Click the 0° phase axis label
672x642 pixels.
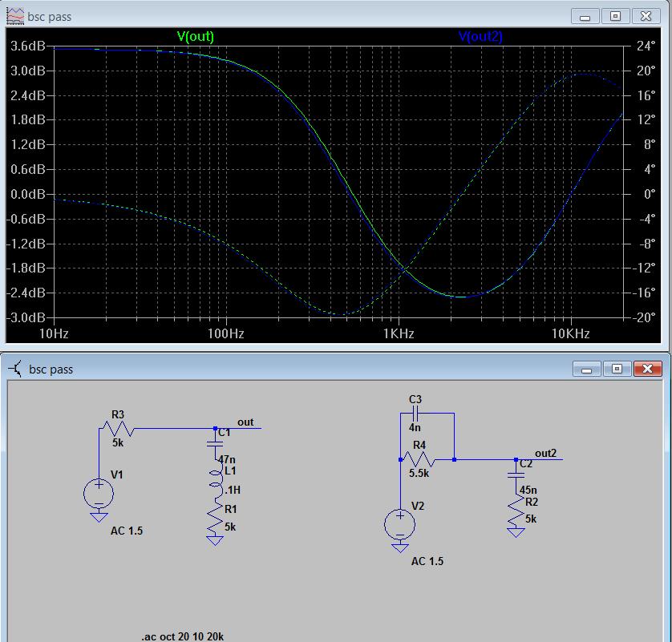coord(650,194)
